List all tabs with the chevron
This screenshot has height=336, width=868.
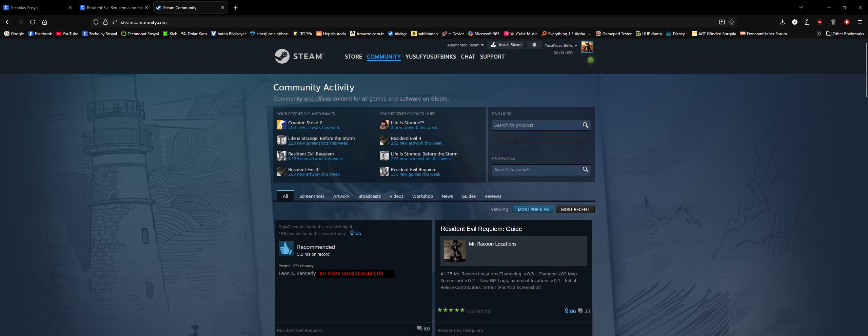coord(801,7)
